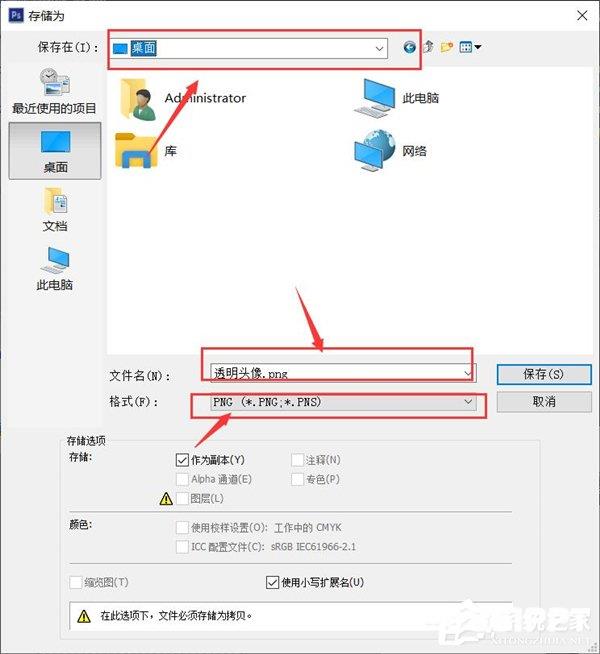
Task: Open 文档 in the left places bar
Action: tap(55, 210)
